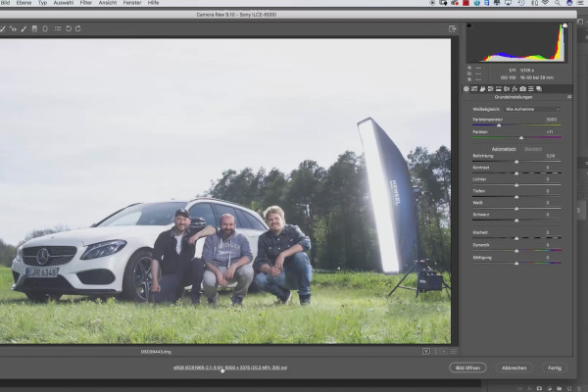
Task: Click the Belichtung value field
Action: (x=550, y=155)
